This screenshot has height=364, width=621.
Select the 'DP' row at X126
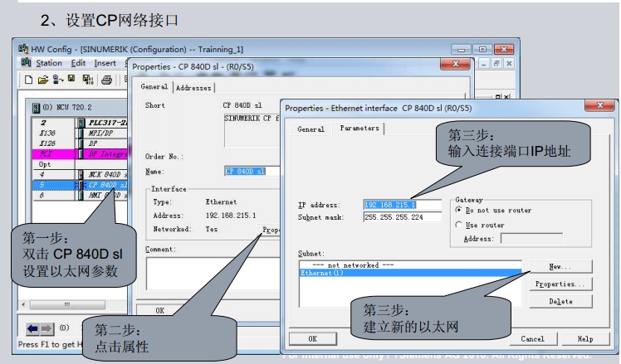click(x=80, y=143)
